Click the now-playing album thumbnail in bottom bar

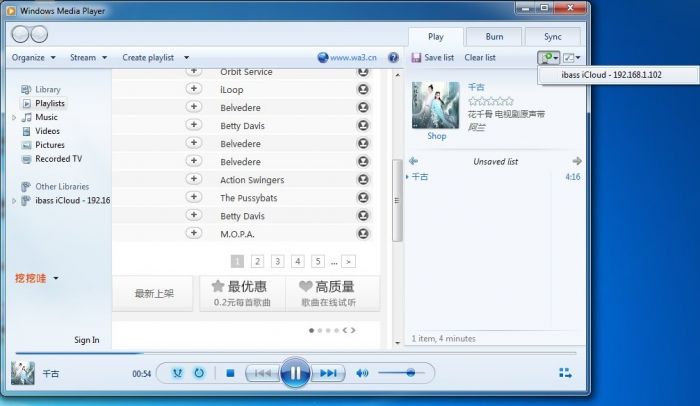pos(23,373)
